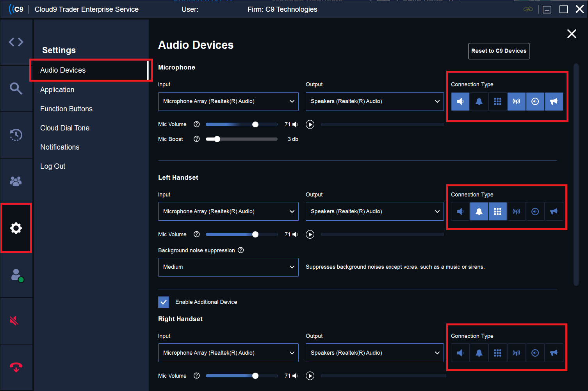Viewport: 588px width, 391px height.
Task: Select megaphone connection type for Right Handset
Action: coord(554,353)
